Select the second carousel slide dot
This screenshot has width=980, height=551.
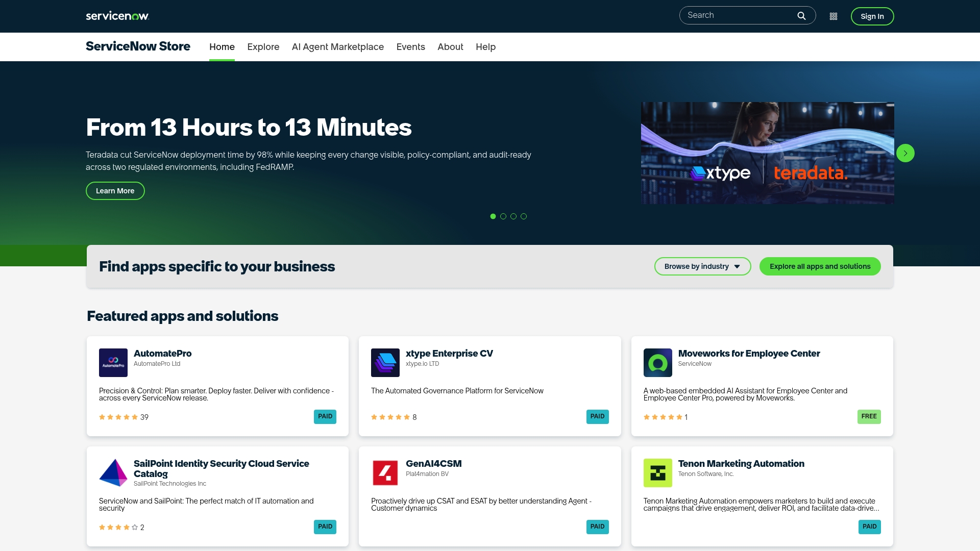(x=503, y=216)
